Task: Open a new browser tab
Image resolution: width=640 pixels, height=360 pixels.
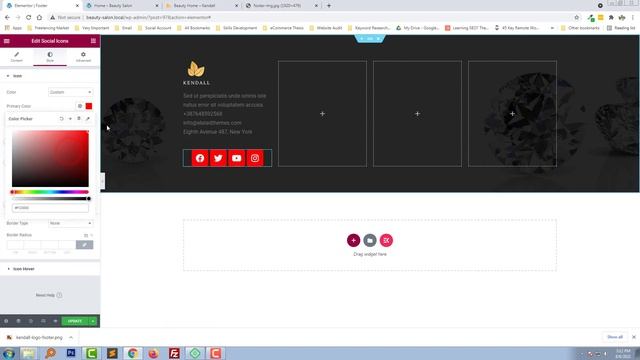Action: point(329,6)
